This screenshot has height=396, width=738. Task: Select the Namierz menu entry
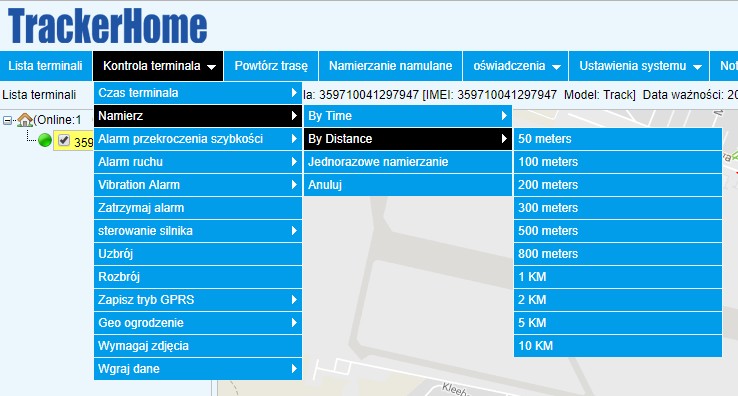point(198,116)
